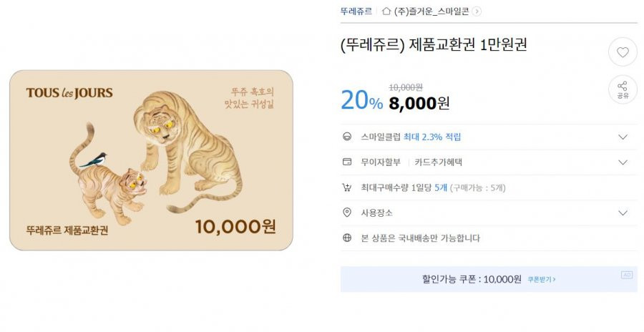Viewport: 644px width, 332px height.
Task: Click the share 공유 icon button
Action: [x=623, y=89]
